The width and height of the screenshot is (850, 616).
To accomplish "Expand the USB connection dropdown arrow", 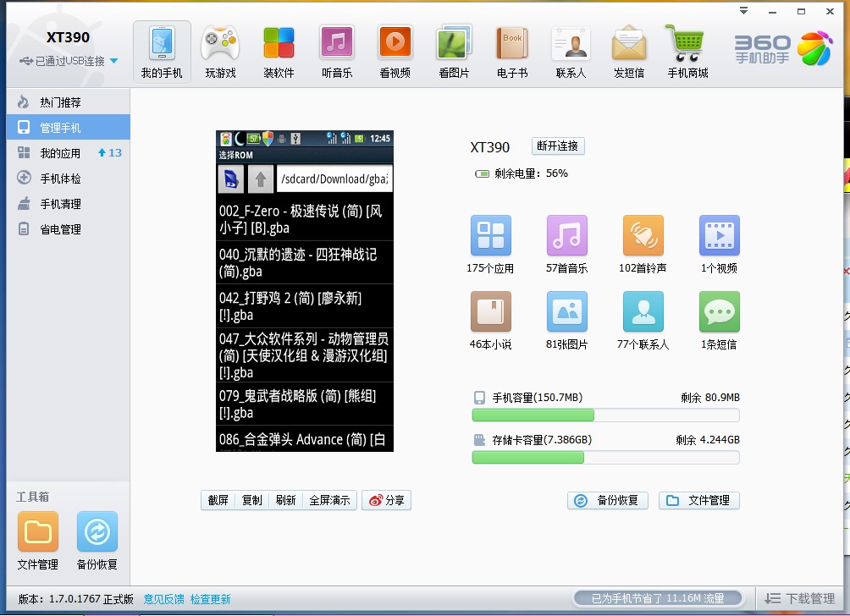I will (x=113, y=61).
